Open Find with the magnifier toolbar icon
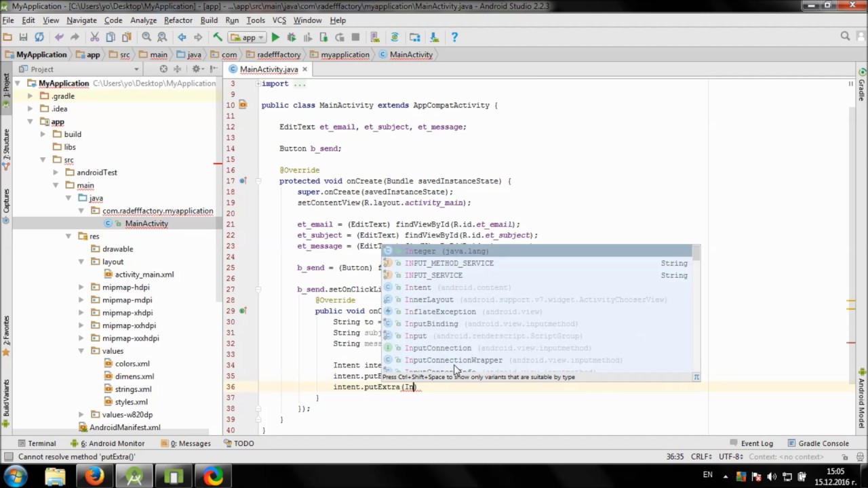 click(x=146, y=37)
